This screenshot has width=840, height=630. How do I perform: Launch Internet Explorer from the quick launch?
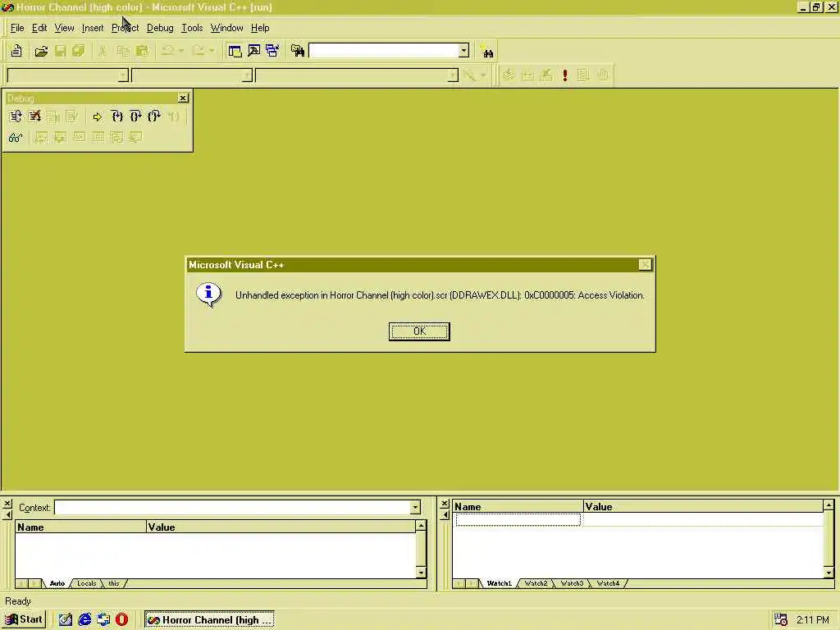click(84, 620)
